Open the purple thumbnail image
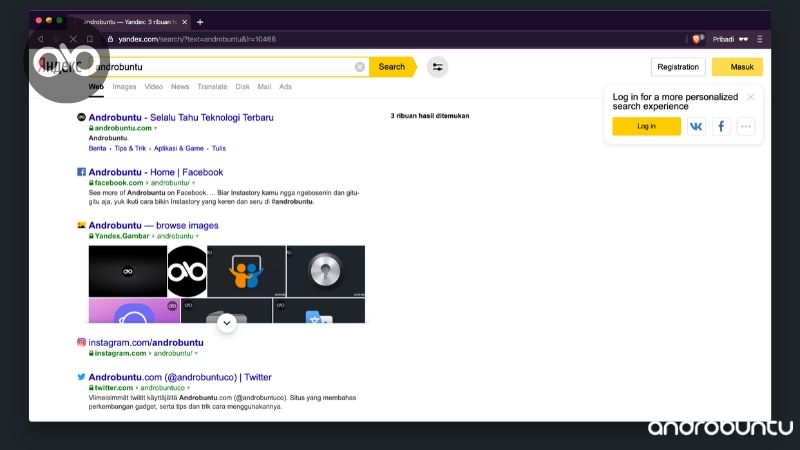Image resolution: width=800 pixels, height=450 pixels. [x=134, y=311]
